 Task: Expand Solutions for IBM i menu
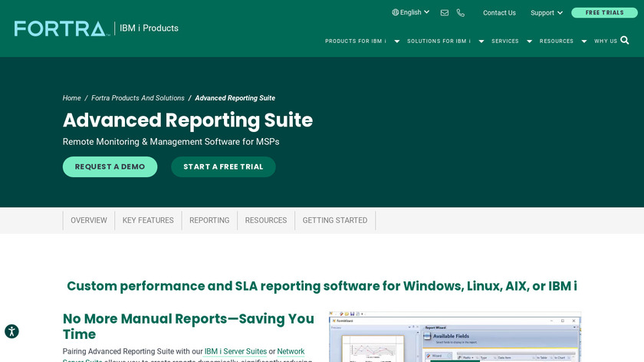[x=445, y=41]
